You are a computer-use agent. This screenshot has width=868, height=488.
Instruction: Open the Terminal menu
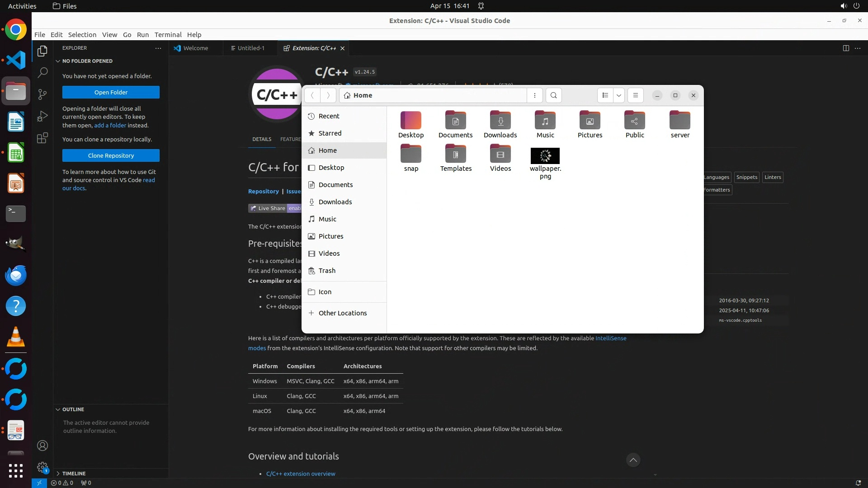click(x=168, y=35)
